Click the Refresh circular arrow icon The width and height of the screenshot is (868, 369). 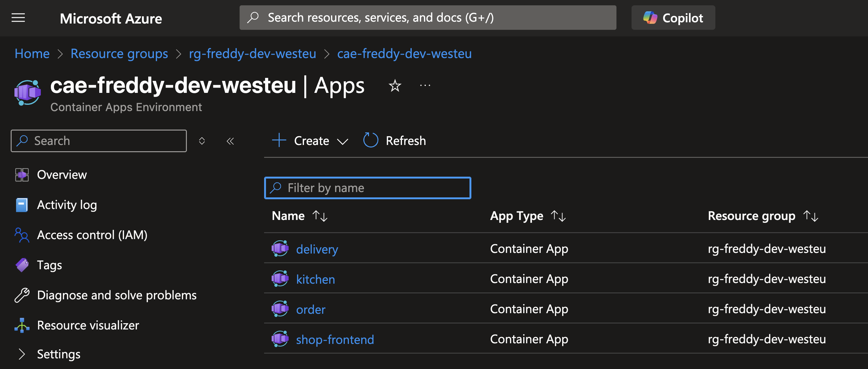(371, 140)
